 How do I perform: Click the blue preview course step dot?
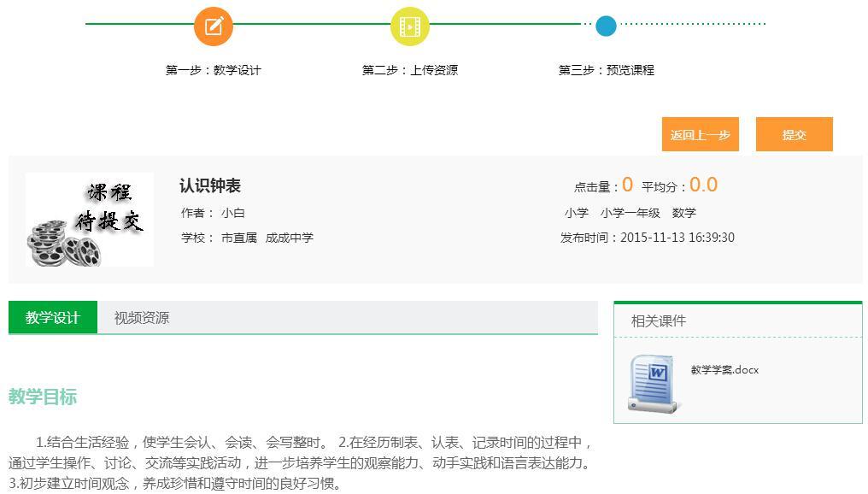606,26
